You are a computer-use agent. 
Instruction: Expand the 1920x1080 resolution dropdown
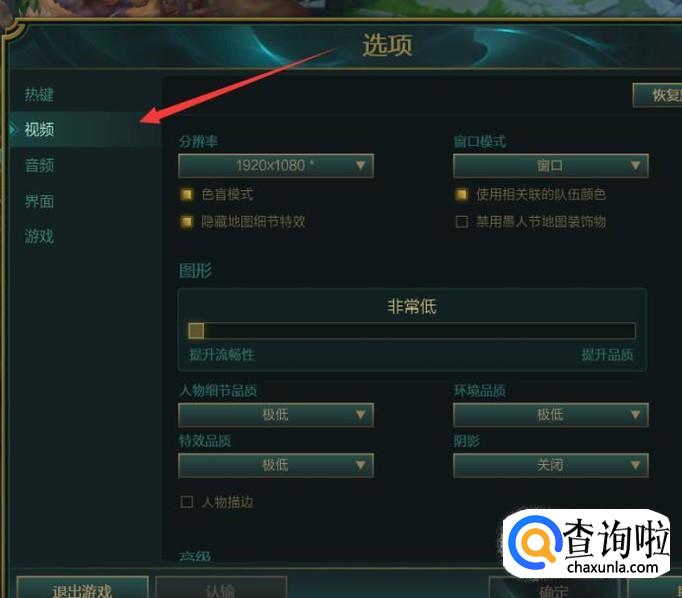coord(276,166)
